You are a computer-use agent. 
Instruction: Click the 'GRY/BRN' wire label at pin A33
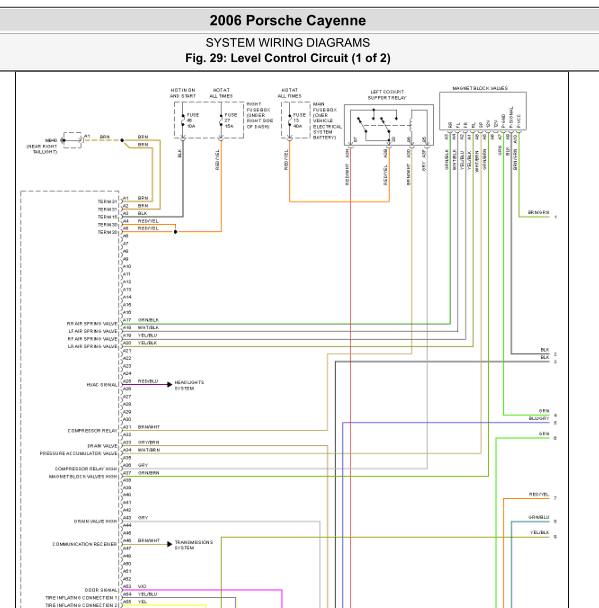pyautogui.click(x=148, y=442)
